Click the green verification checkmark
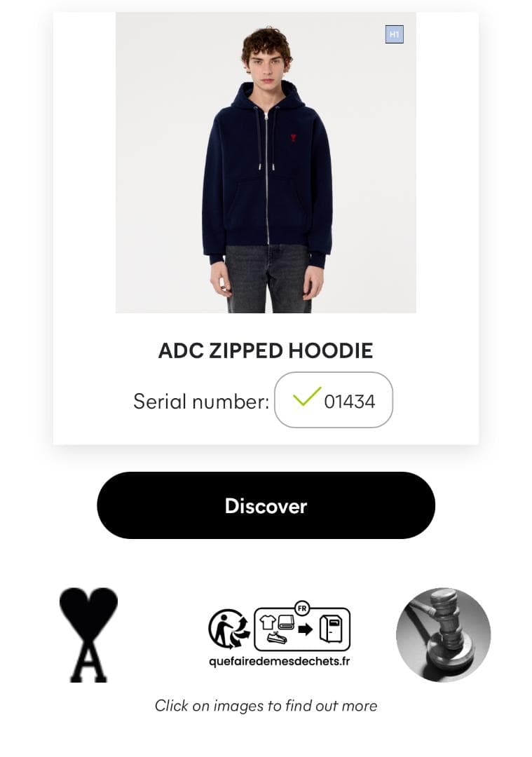This screenshot has width=532, height=757. click(x=306, y=397)
